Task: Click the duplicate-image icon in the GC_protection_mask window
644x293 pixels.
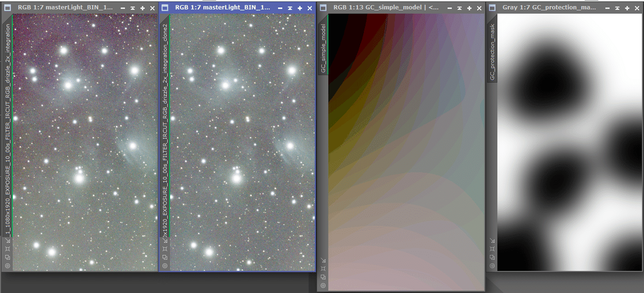Action: 492,257
